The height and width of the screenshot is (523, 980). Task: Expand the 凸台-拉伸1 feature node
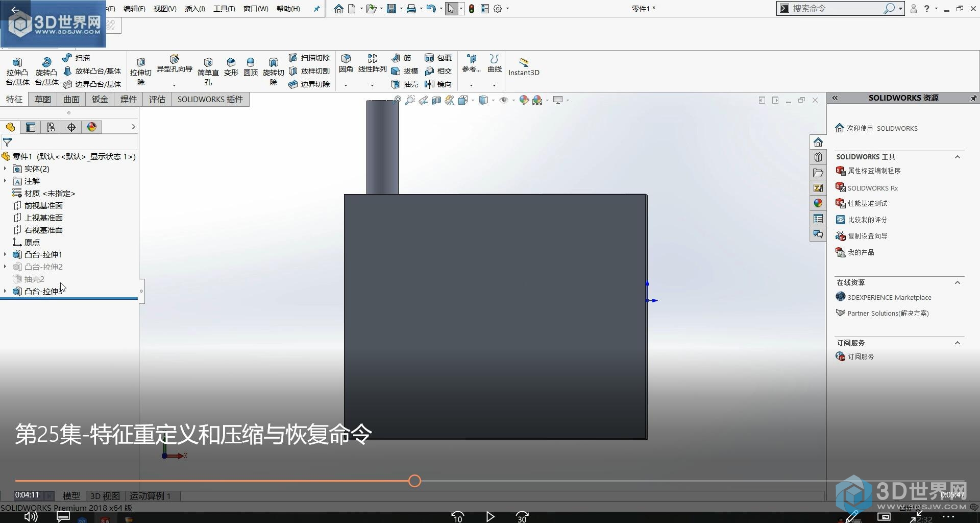5,254
